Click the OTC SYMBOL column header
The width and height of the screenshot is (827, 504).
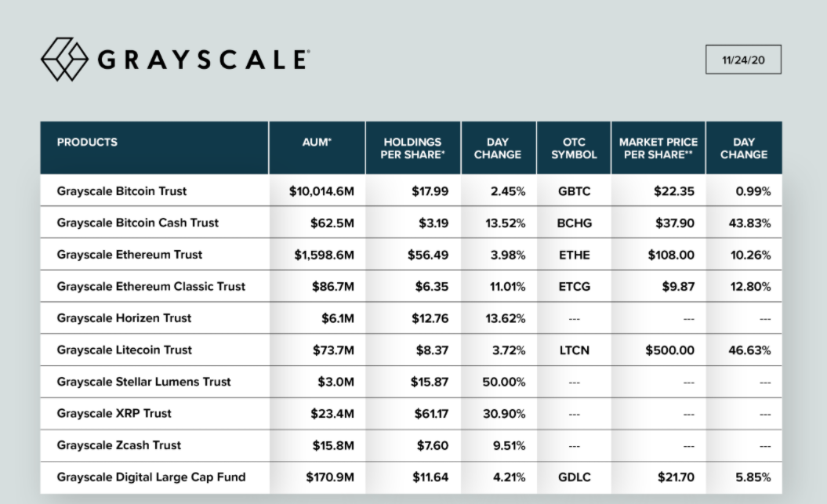[574, 148]
